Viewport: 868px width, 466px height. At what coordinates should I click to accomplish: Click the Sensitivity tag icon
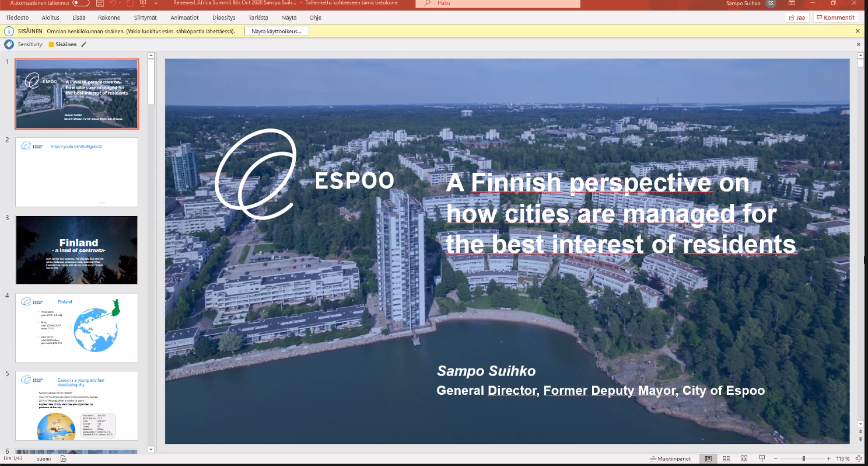click(x=9, y=44)
